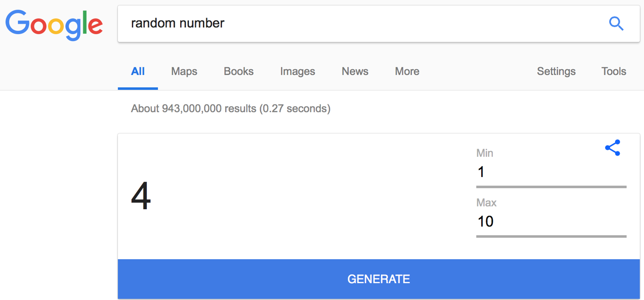Click the Max label
The image size is (644, 300).
pos(486,203)
